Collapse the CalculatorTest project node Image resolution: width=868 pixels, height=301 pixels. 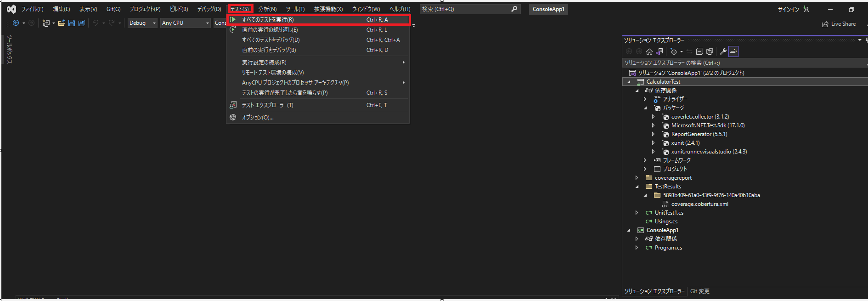tap(629, 82)
